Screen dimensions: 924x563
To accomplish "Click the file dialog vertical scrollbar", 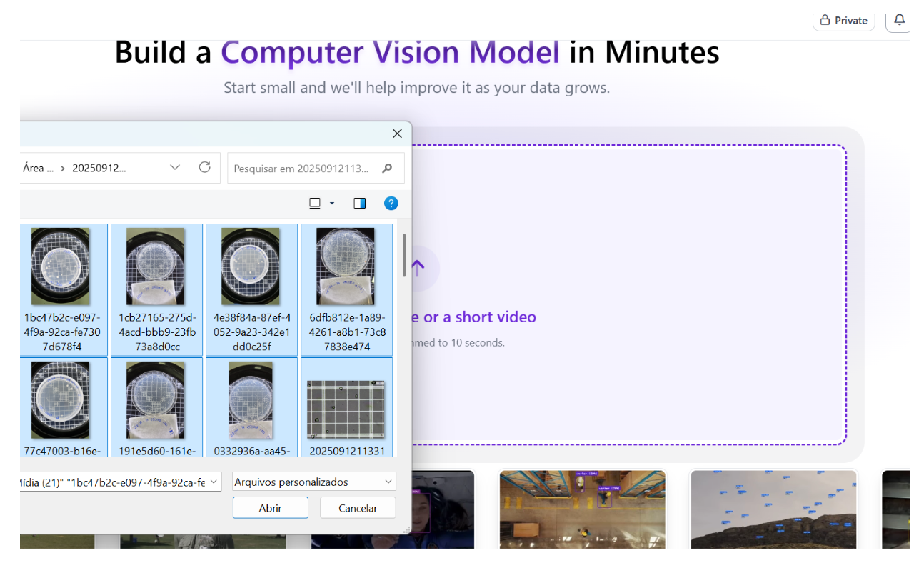I will click(x=404, y=256).
